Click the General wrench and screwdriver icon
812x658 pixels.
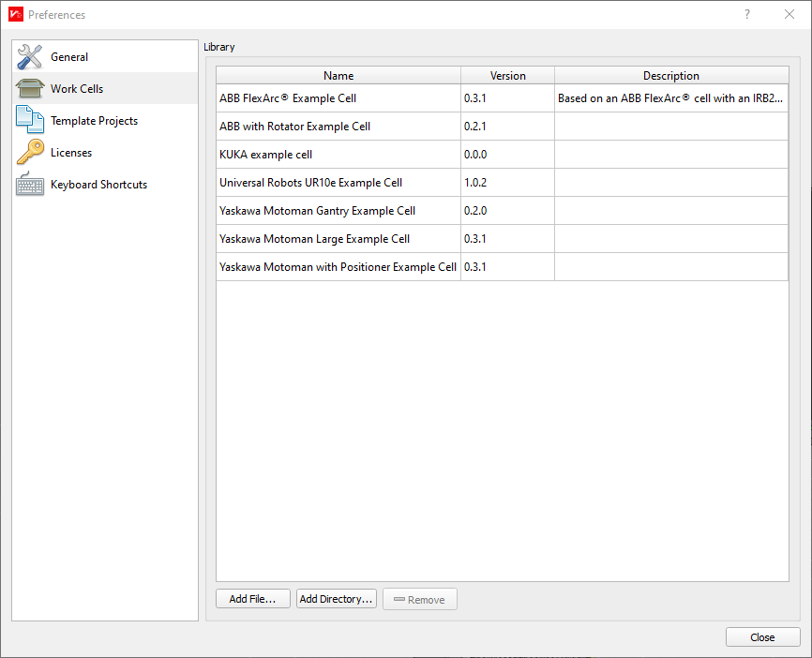pyautogui.click(x=29, y=57)
